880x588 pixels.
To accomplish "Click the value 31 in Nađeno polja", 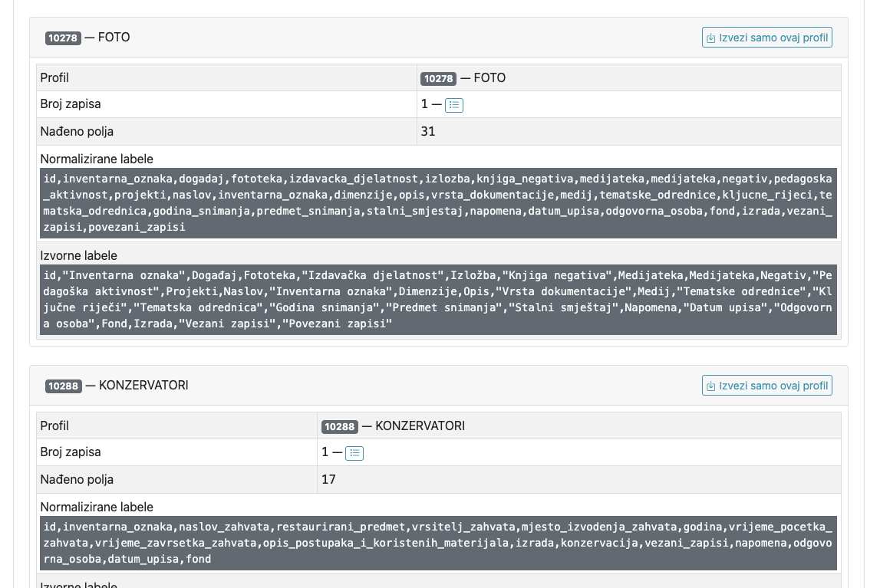I will click(x=427, y=132).
